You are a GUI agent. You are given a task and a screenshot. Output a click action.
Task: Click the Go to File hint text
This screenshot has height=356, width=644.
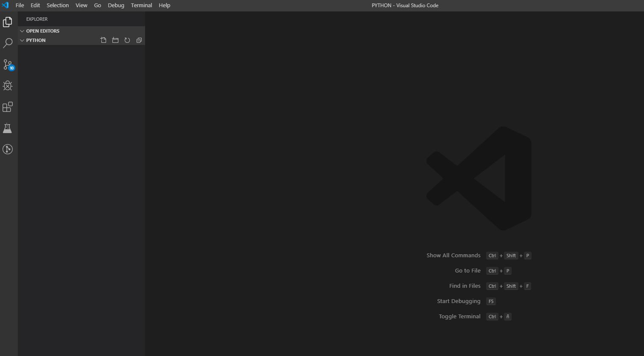pos(468,271)
